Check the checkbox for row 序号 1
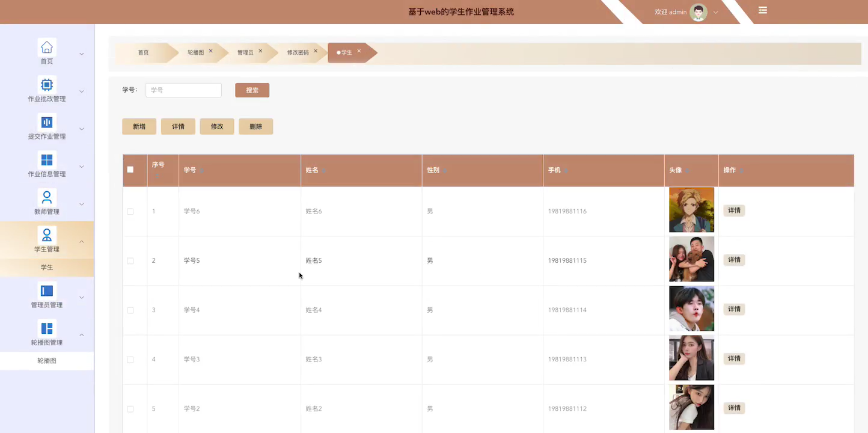 click(130, 211)
